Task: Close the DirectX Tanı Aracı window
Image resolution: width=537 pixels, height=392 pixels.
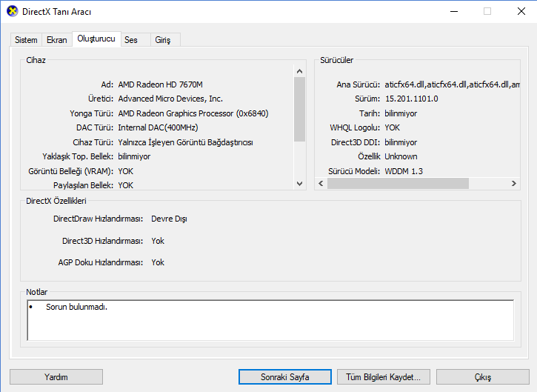Action: click(521, 11)
